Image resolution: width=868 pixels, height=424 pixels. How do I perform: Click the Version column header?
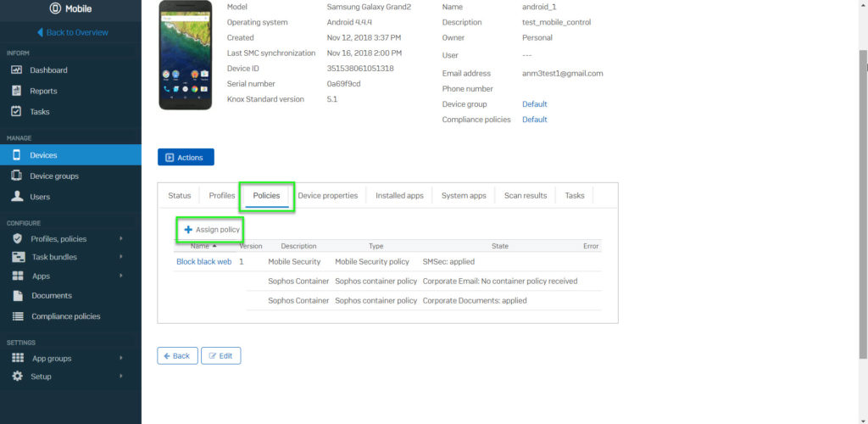click(250, 246)
